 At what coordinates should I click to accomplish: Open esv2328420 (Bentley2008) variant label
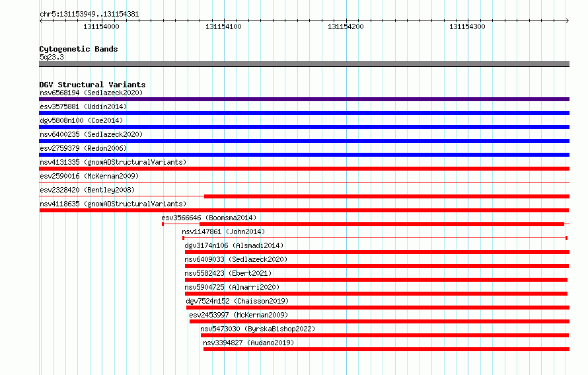87,190
